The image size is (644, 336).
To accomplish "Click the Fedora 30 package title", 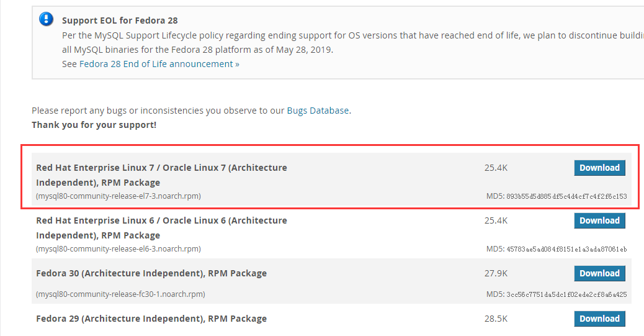I will (151, 273).
